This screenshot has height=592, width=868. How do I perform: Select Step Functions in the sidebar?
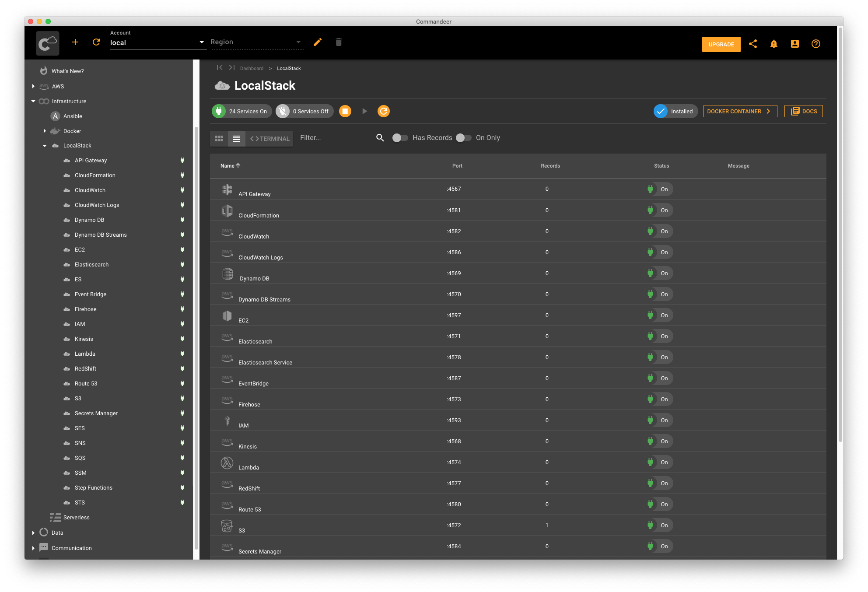click(x=93, y=487)
